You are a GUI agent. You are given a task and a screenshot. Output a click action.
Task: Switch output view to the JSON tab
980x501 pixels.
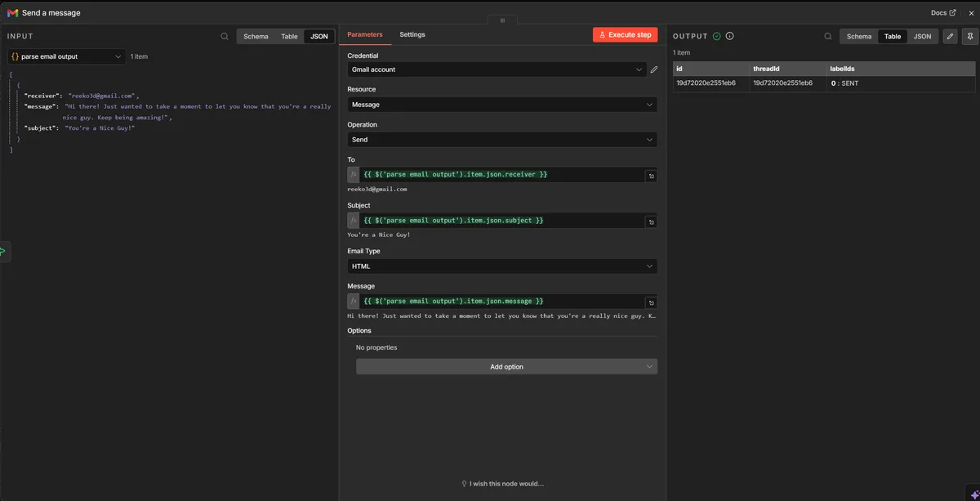coord(922,36)
